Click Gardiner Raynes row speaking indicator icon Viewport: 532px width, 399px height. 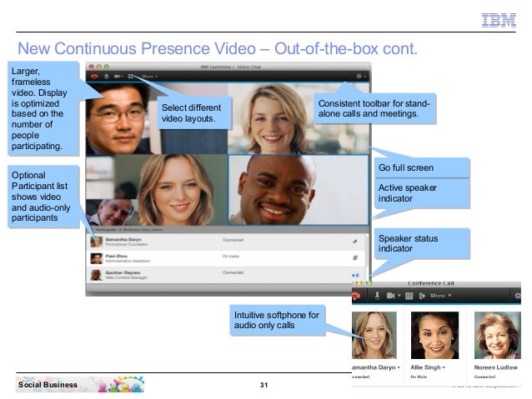355,275
